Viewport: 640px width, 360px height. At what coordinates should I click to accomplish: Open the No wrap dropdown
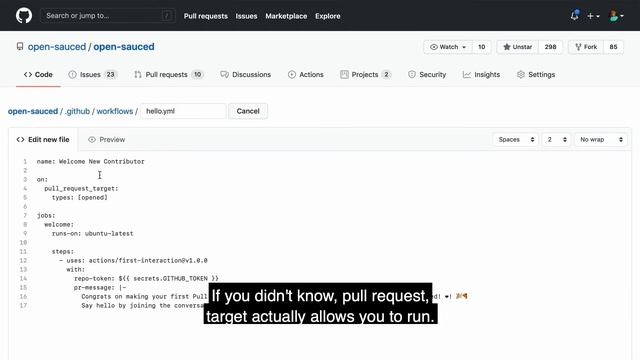(x=600, y=140)
